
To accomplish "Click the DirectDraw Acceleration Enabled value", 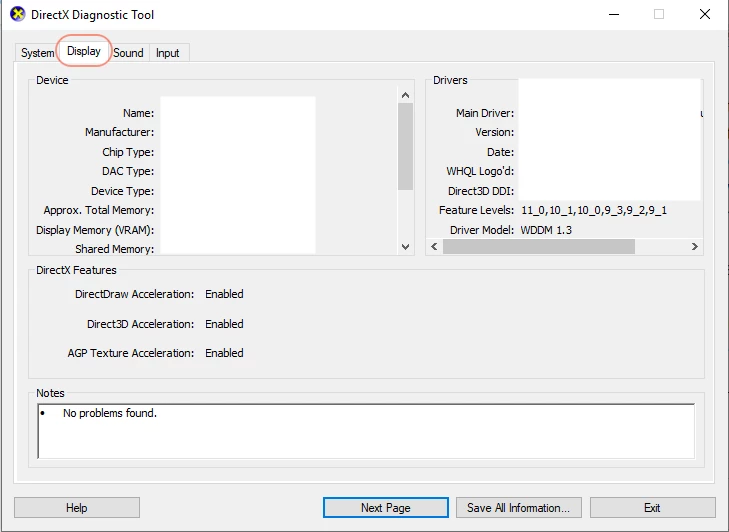I will coord(224,294).
